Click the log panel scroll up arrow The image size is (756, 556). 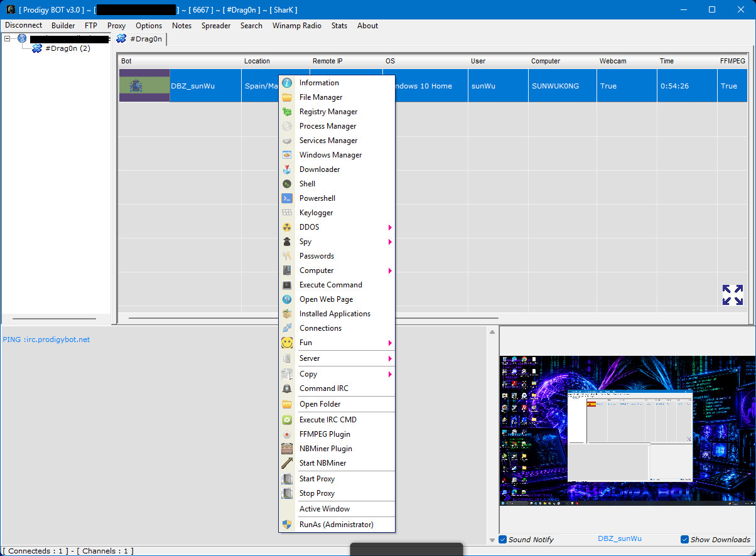[492, 332]
